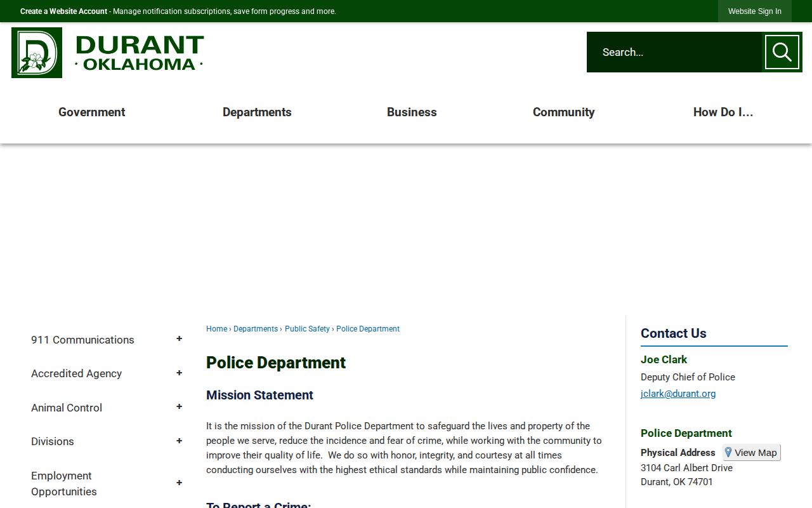Expand the Accredited Agency submenu
Screen dimensions: 812x508
pyautogui.click(x=179, y=373)
